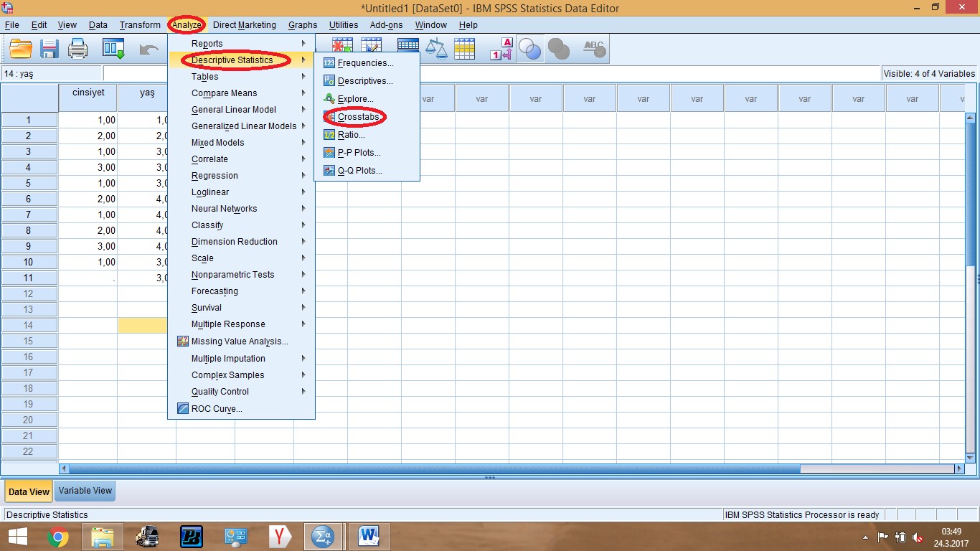The width and height of the screenshot is (980, 551).
Task: Expand the Correlate submenu
Action: pyautogui.click(x=241, y=159)
